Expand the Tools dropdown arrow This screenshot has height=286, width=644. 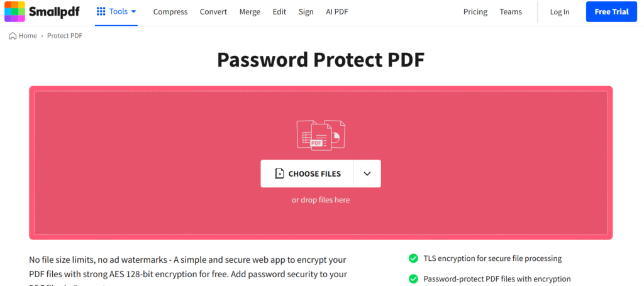(133, 12)
